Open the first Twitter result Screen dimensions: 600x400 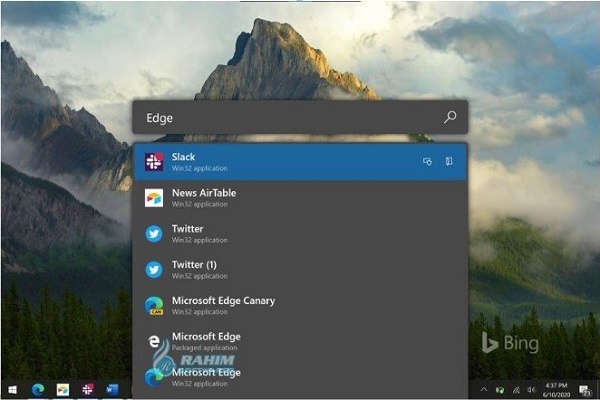tap(300, 233)
